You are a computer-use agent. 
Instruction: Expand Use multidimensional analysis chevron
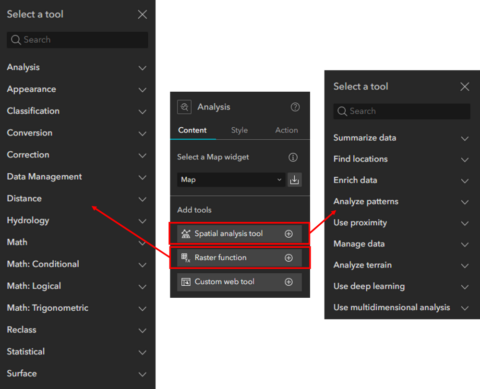click(x=465, y=308)
